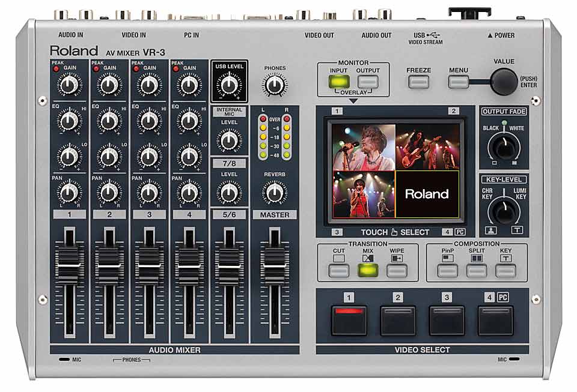Click the USB symbol icon

433,35
